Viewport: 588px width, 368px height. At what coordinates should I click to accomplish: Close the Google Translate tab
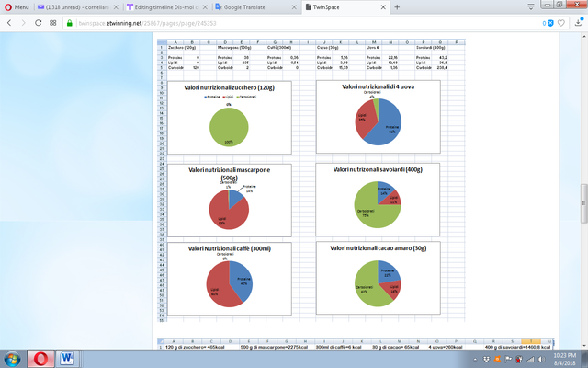pos(294,7)
